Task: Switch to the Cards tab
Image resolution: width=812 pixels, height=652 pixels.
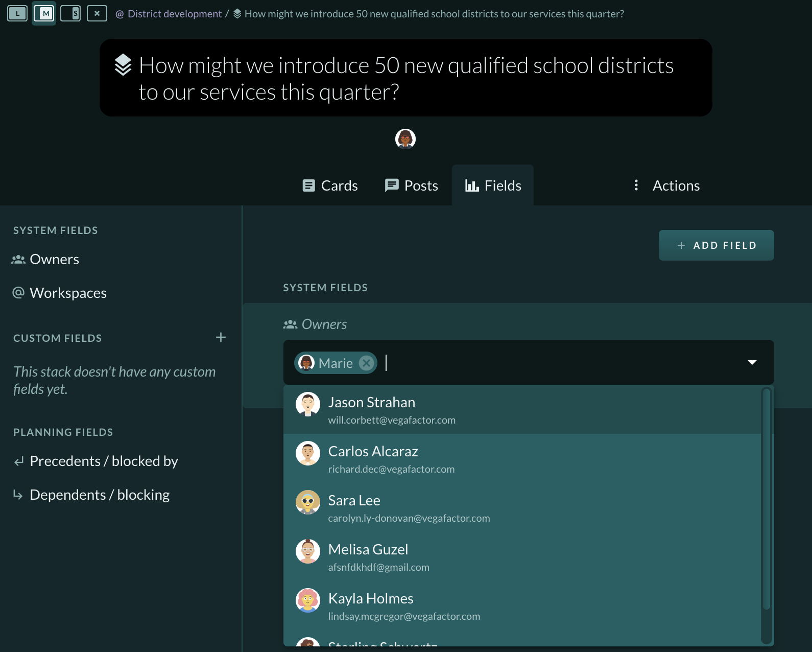Action: click(x=330, y=185)
